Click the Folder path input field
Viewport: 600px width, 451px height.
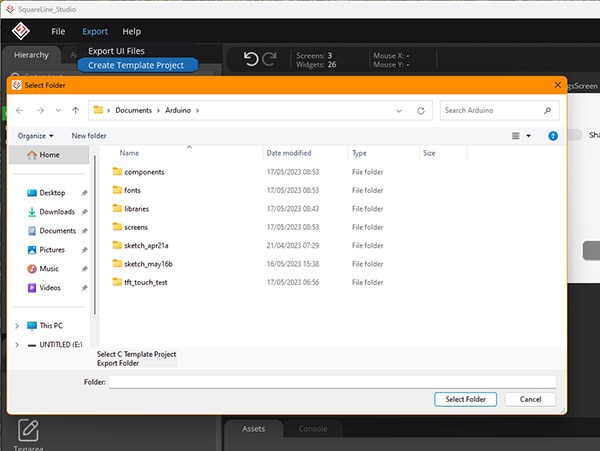[x=331, y=381]
